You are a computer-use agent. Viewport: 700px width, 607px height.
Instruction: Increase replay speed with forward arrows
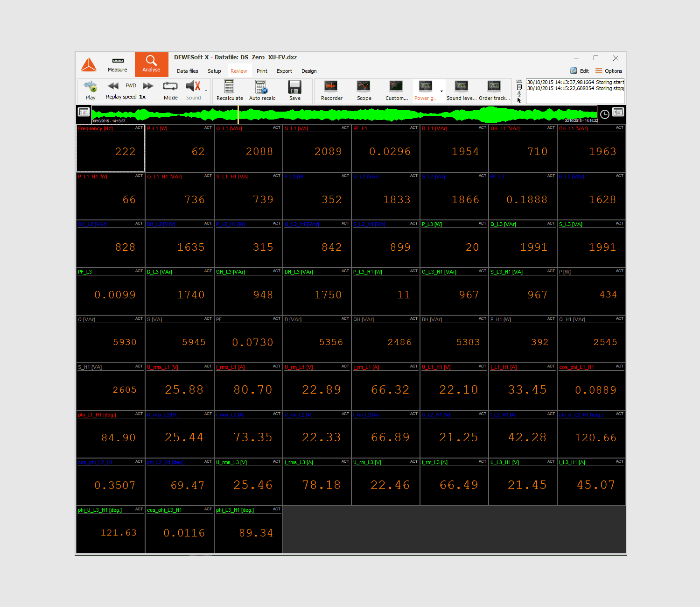pyautogui.click(x=148, y=85)
